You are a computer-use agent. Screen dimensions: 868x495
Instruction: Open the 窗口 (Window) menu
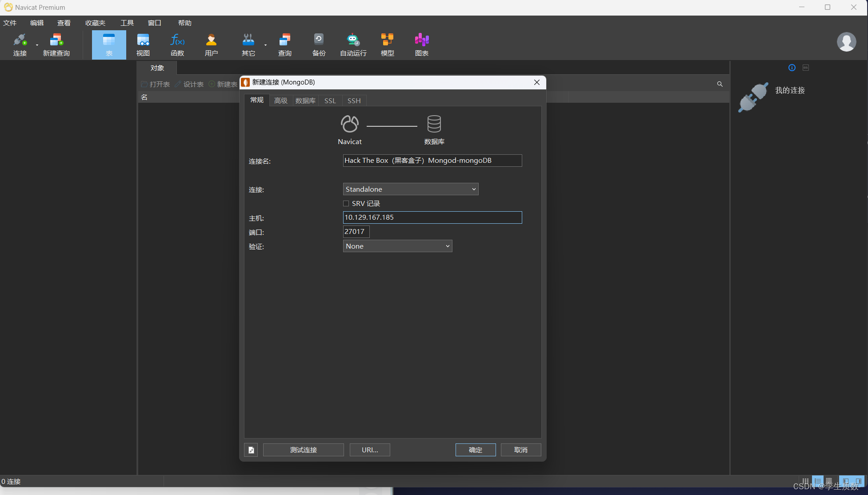[155, 23]
